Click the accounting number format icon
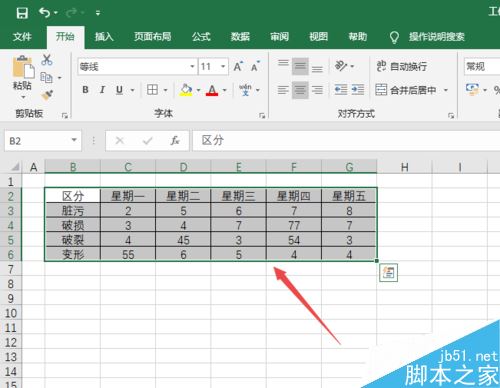This screenshot has height=388, width=500. 472,89
